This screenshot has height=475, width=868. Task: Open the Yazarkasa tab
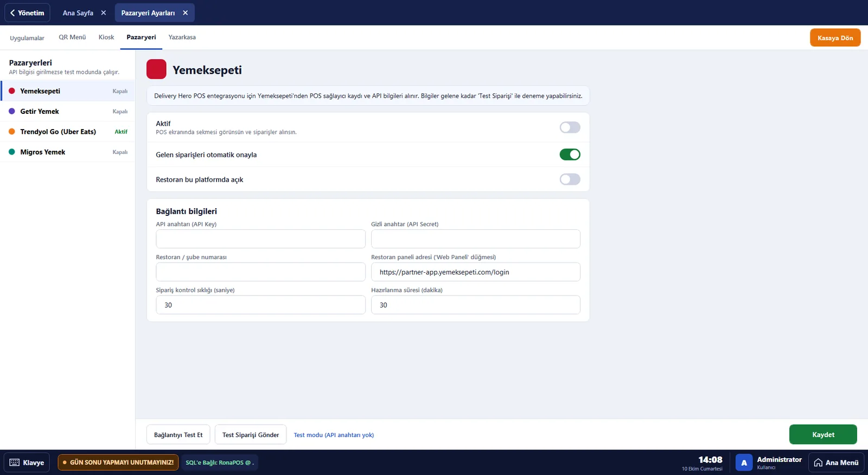tap(182, 37)
